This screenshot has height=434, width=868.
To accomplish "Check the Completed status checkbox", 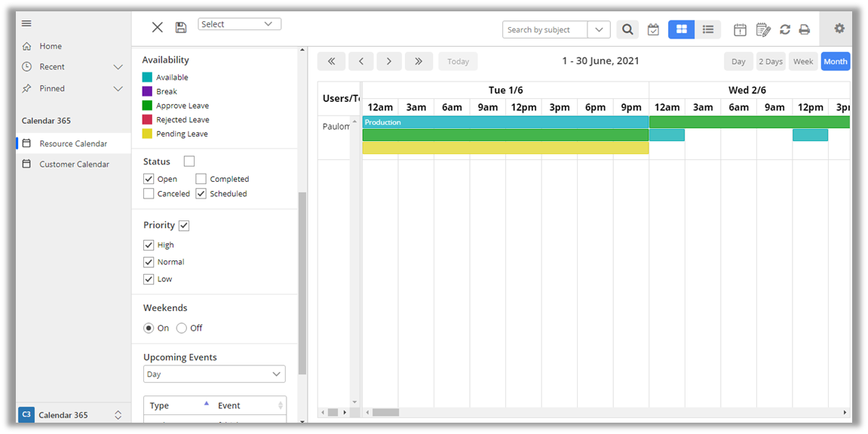I will coord(201,179).
